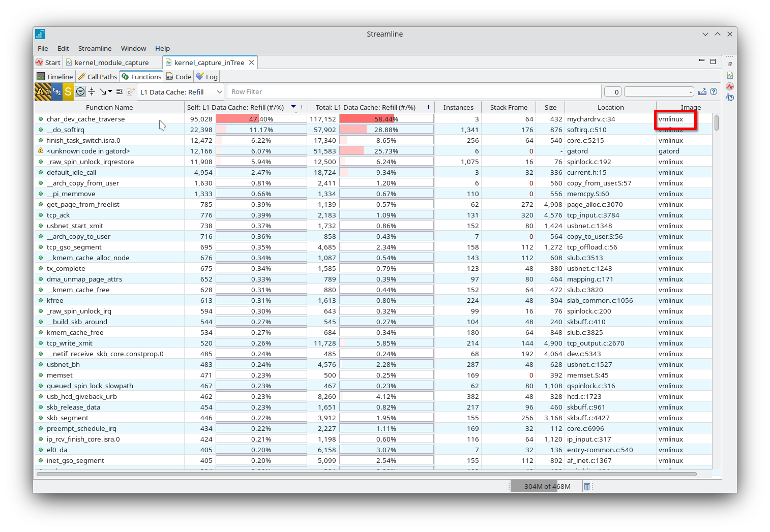The height and width of the screenshot is (532, 770).
Task: Select the event-based sampling (EBS) icon
Action: click(56, 91)
